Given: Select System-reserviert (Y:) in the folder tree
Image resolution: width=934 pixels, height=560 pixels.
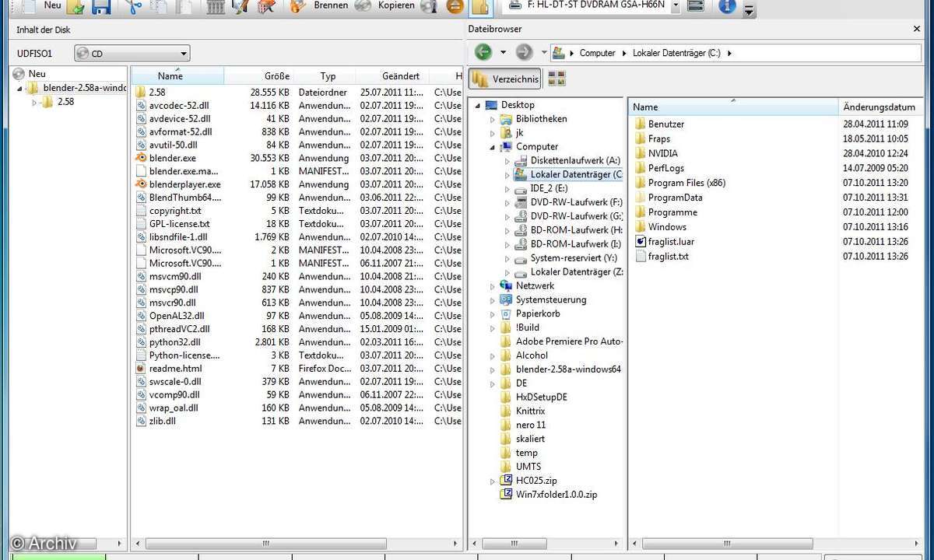Looking at the screenshot, I should 574,258.
